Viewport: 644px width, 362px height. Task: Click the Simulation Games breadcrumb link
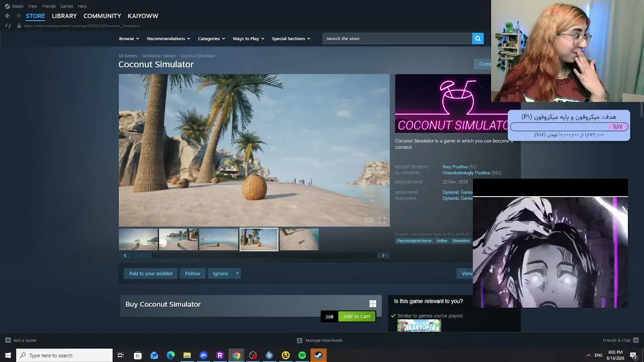click(x=159, y=56)
